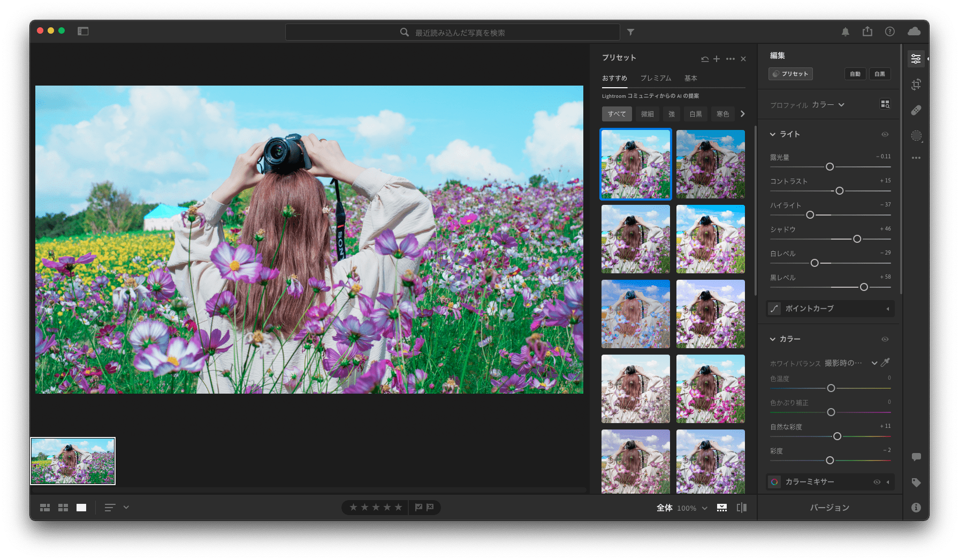
Task: Switch to the プレミアム presets tab
Action: point(656,78)
